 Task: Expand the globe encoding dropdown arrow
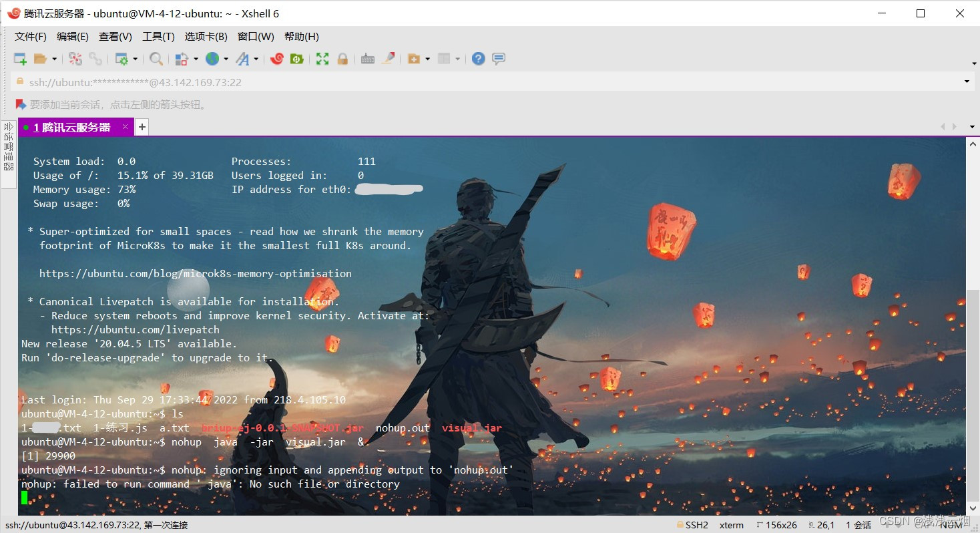[226, 59]
